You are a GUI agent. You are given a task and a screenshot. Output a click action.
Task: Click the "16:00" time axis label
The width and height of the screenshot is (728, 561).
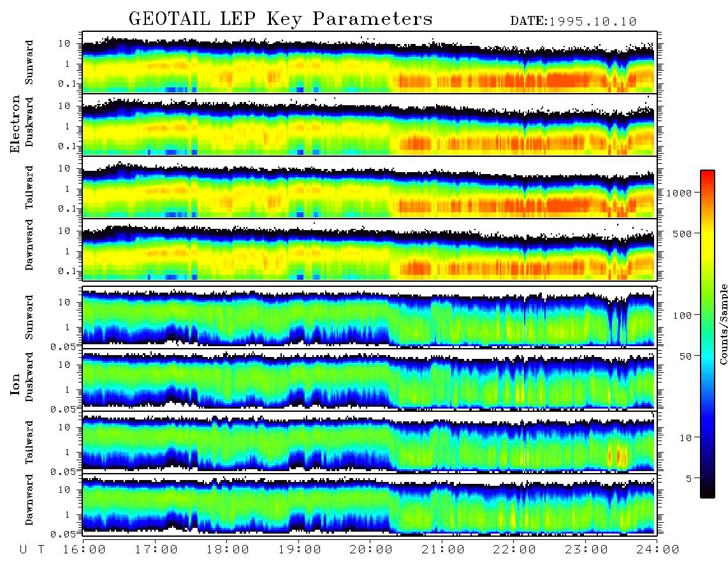tap(84, 550)
